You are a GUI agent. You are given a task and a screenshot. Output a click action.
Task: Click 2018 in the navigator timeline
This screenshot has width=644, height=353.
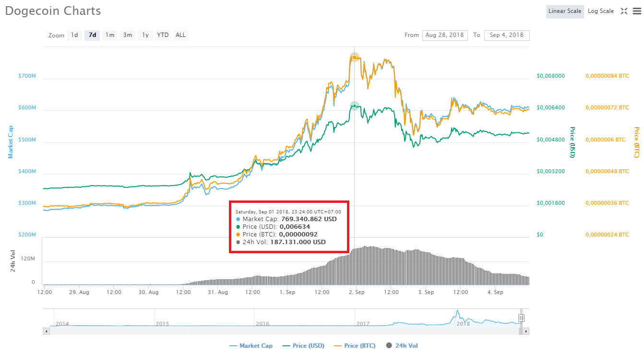[463, 324]
